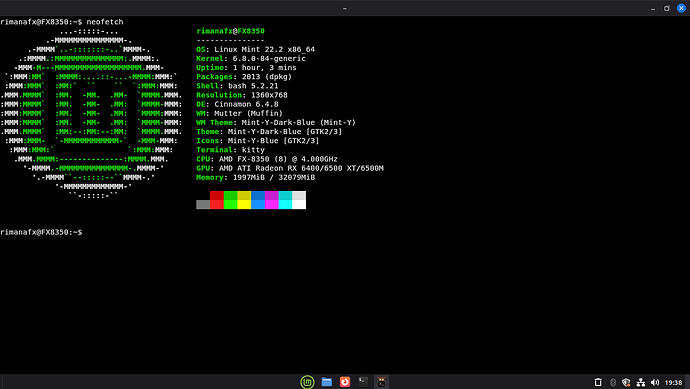Open the network connections tray icon
The height and width of the screenshot is (389, 690).
[x=641, y=382]
